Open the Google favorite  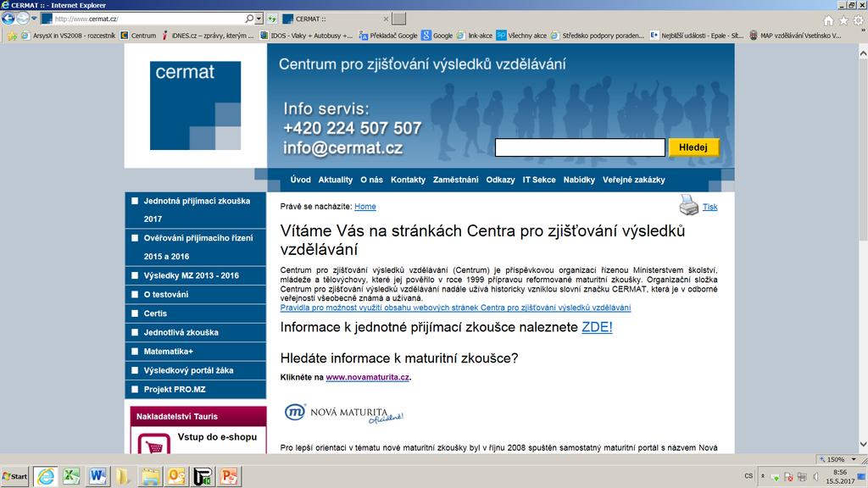(437, 36)
